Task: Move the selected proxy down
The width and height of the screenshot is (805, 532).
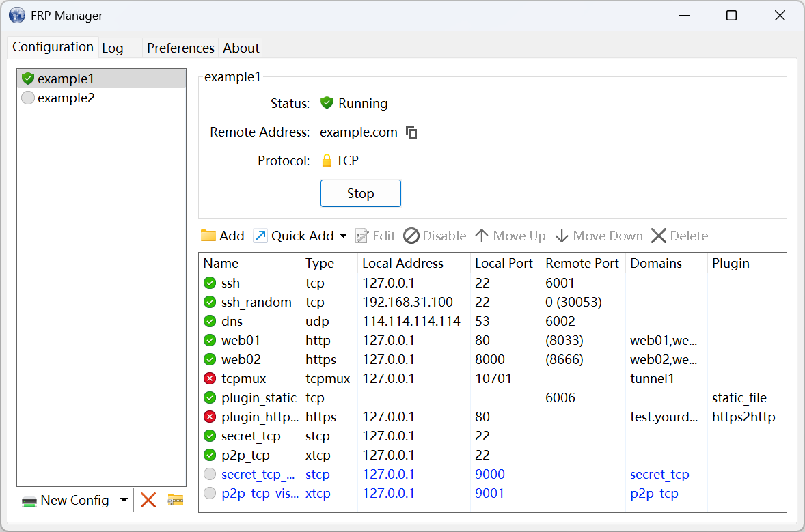Action: pyautogui.click(x=562, y=236)
